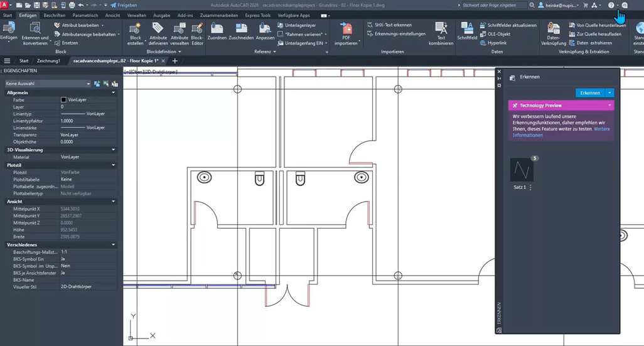Click the blue Erkennen button
Viewport: 644px width, 346px height.
tap(590, 93)
